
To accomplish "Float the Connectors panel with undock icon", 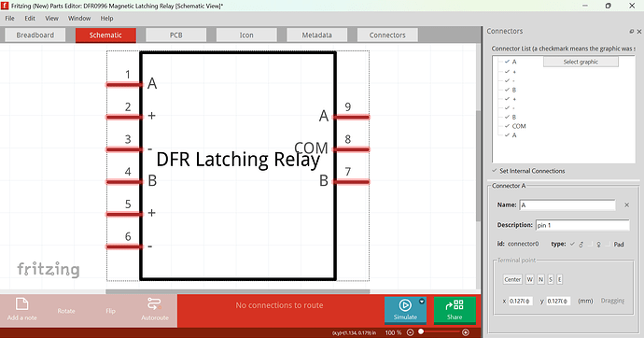I will point(631,31).
